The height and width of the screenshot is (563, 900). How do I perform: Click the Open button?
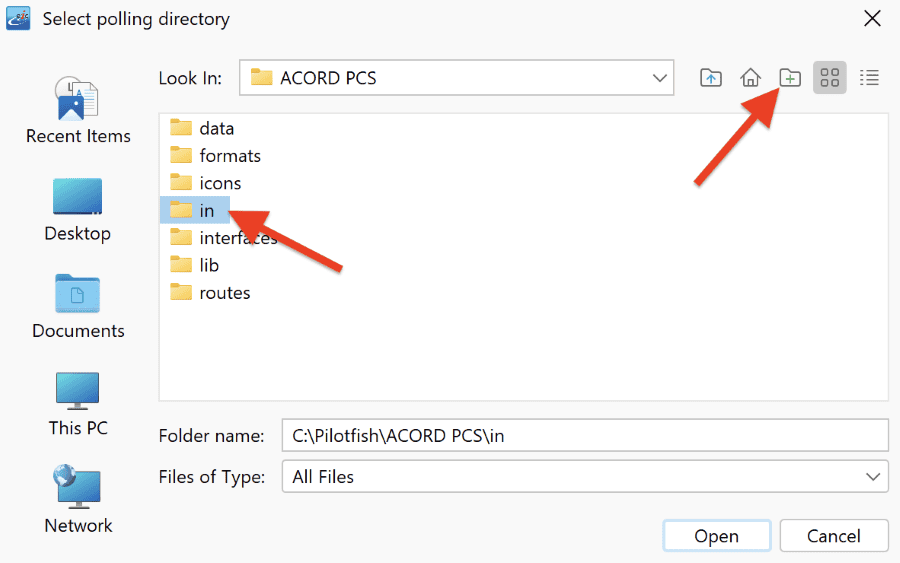pyautogui.click(x=716, y=535)
